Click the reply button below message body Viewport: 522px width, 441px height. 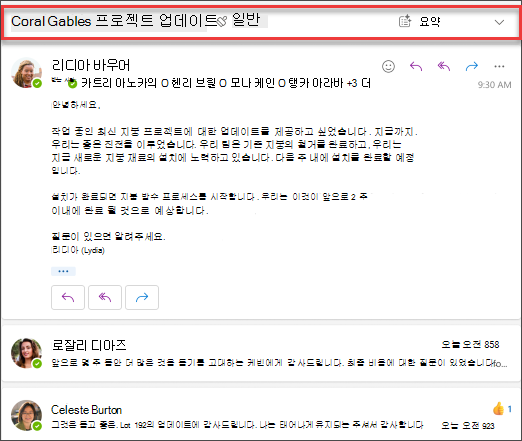click(68, 297)
